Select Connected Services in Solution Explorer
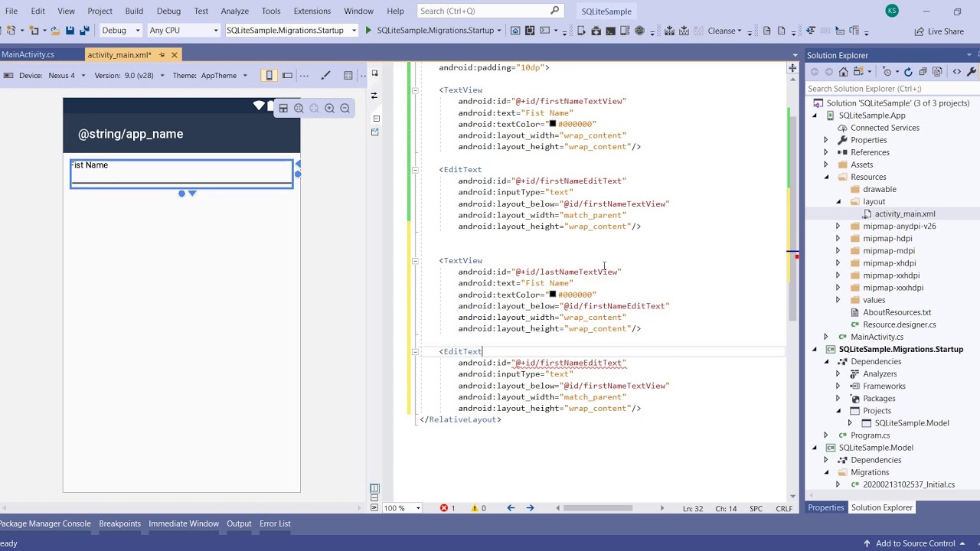 click(884, 128)
